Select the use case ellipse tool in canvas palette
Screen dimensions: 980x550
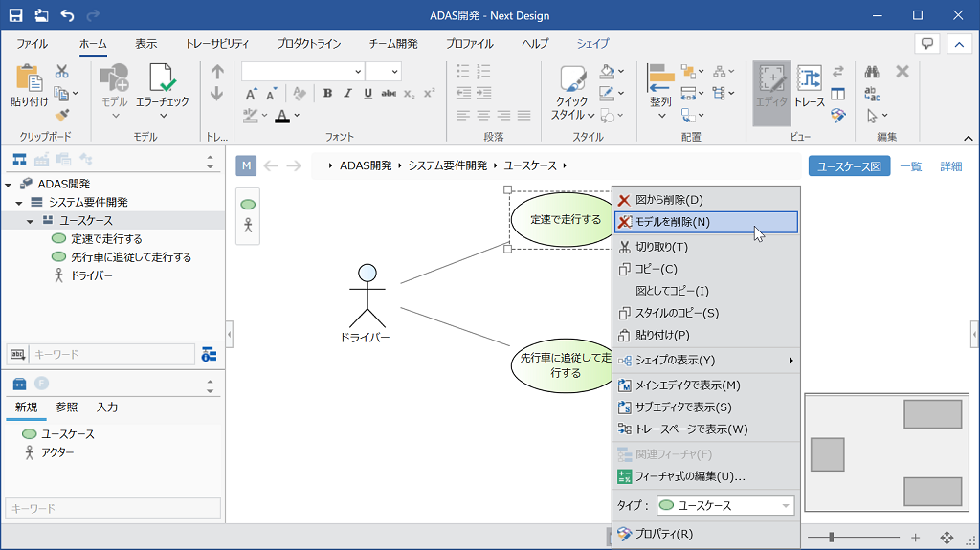coord(248,205)
